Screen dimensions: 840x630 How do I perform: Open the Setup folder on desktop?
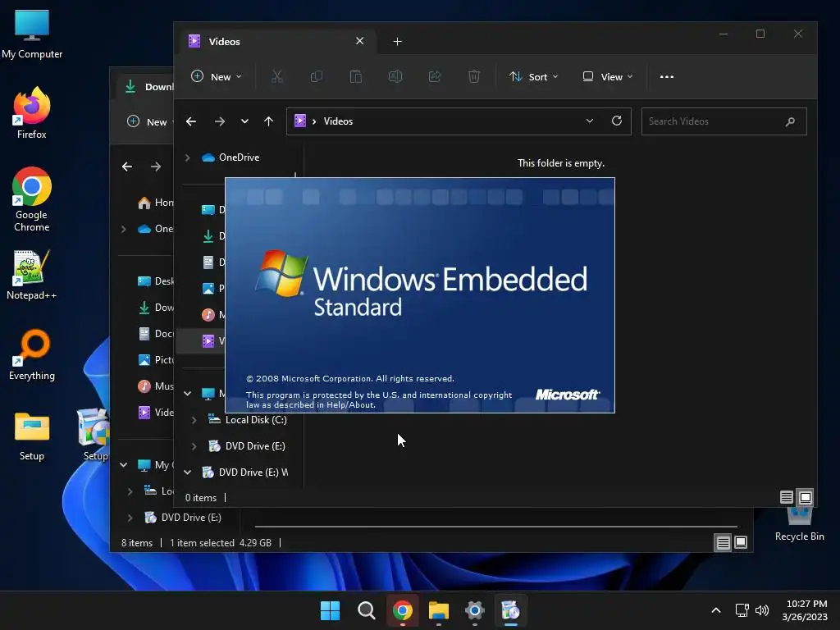pyautogui.click(x=32, y=436)
